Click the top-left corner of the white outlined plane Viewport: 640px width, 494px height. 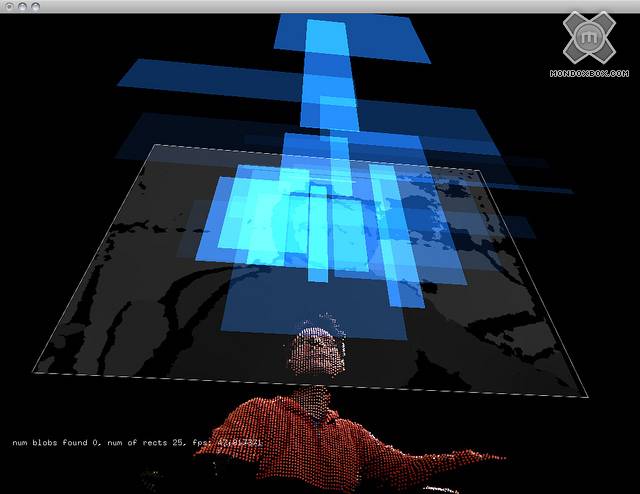151,146
